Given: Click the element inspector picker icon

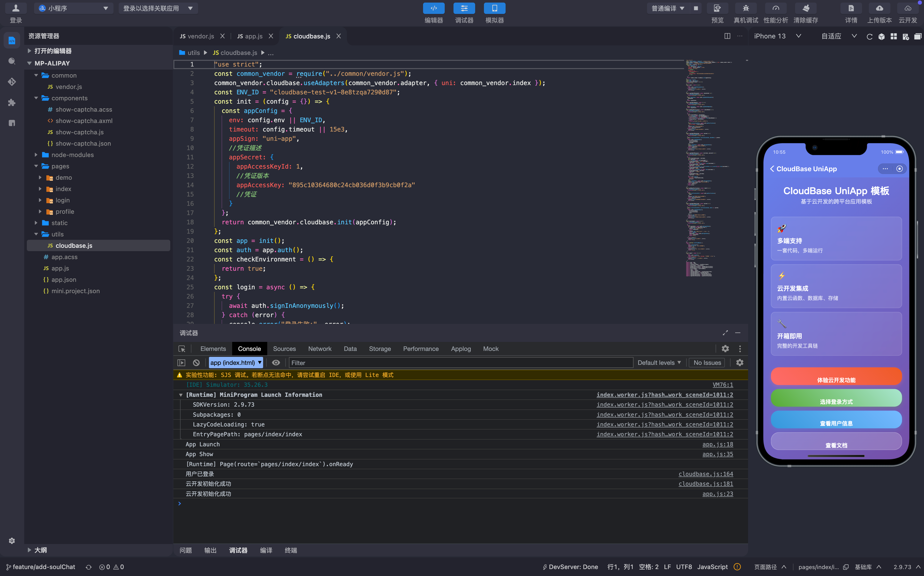Looking at the screenshot, I should (182, 349).
